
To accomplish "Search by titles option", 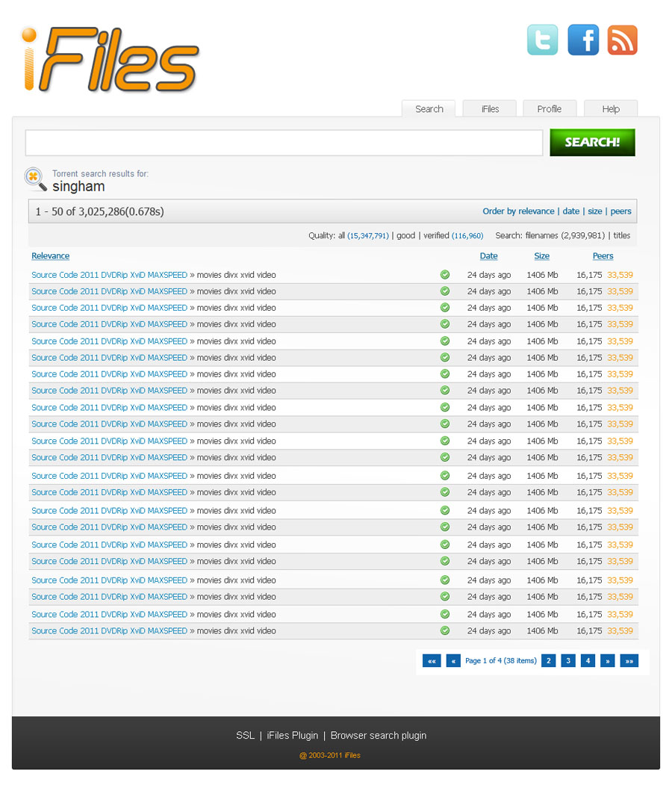I will [x=622, y=235].
